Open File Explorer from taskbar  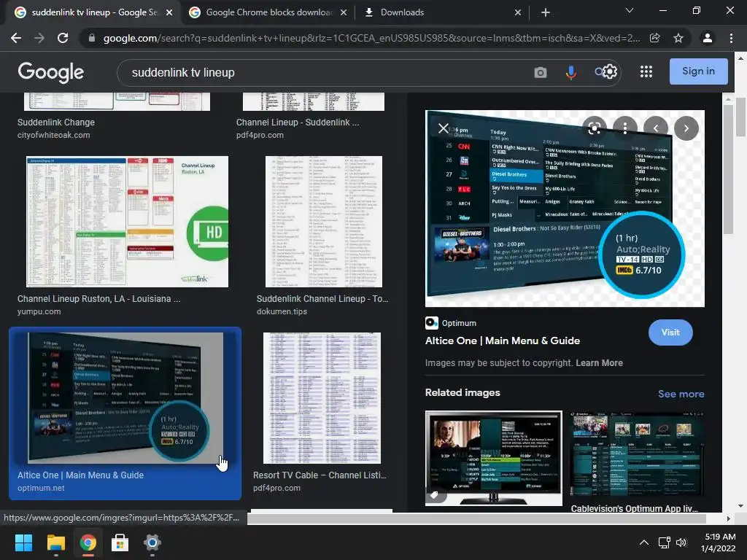[x=55, y=542]
